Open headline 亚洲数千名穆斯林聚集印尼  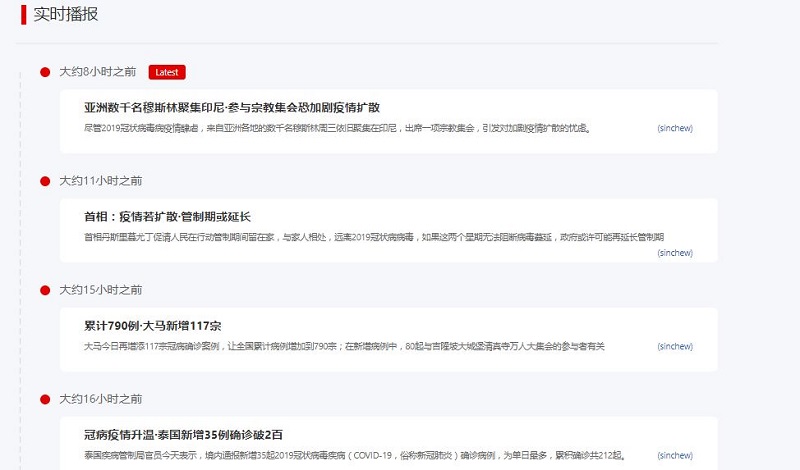(232, 107)
